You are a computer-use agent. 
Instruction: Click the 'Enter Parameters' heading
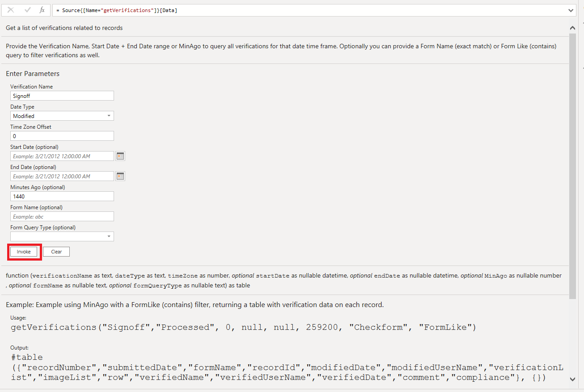click(x=33, y=74)
